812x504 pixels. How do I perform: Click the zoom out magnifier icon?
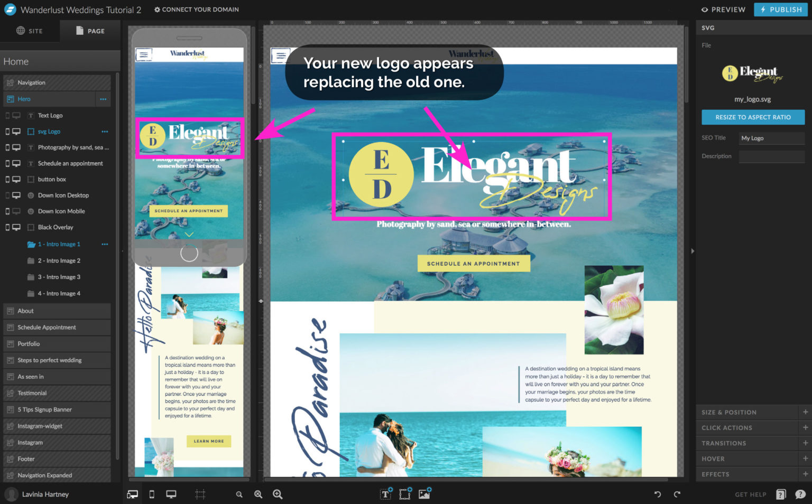pos(239,494)
